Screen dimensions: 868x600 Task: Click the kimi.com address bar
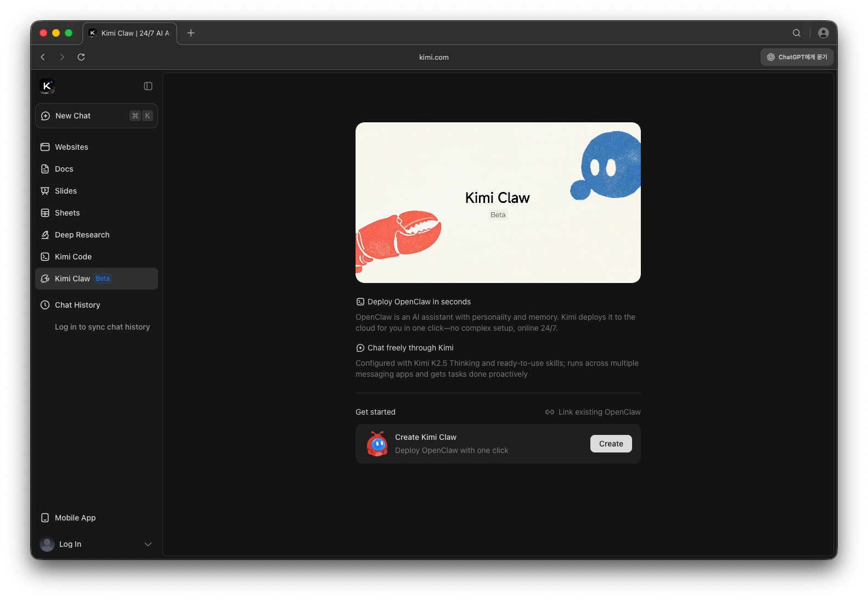point(434,57)
